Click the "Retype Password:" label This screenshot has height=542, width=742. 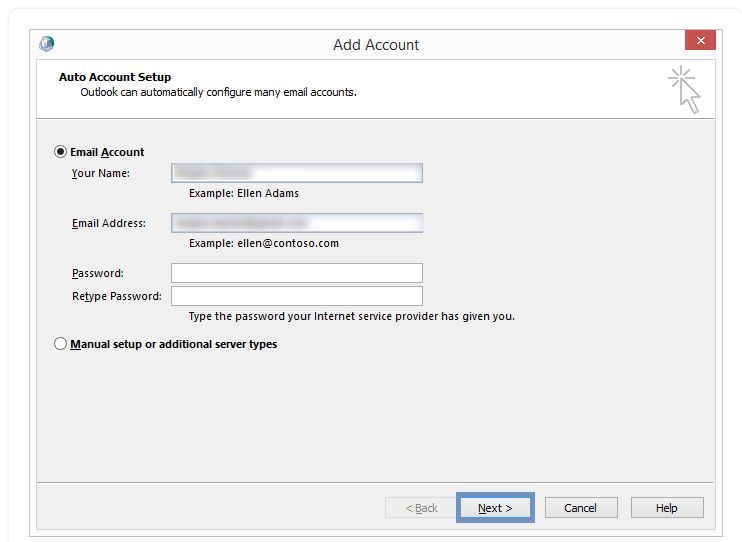tap(117, 296)
